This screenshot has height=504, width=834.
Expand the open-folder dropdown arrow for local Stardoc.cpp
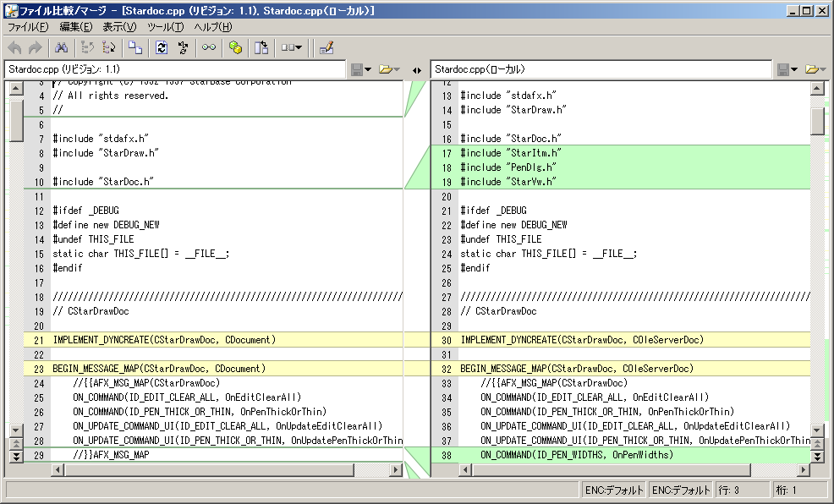click(823, 69)
